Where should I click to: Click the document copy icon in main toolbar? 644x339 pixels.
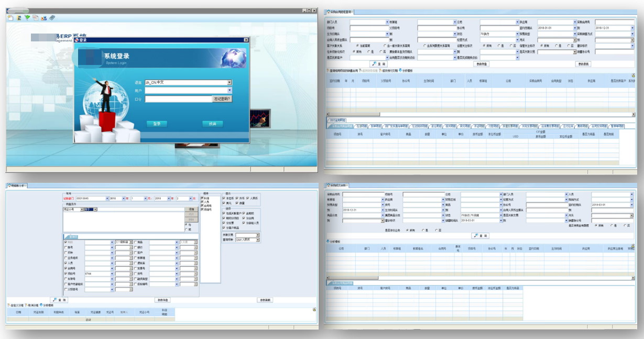coord(35,18)
